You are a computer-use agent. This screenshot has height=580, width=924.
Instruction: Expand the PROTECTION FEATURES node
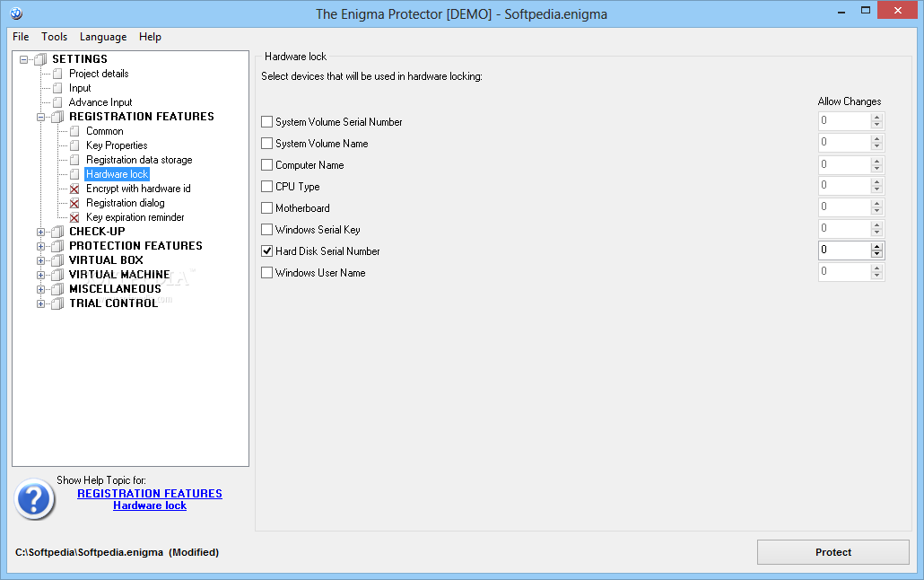point(40,246)
